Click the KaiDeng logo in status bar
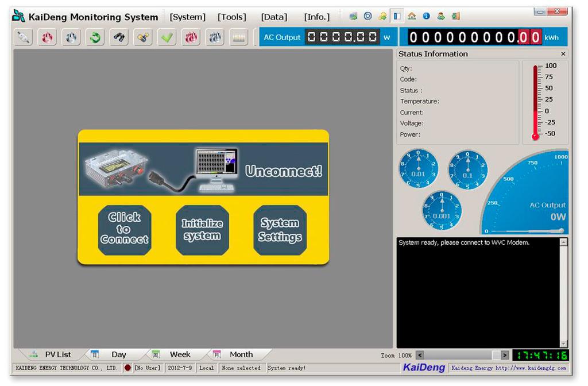588x386 pixels. [424, 368]
